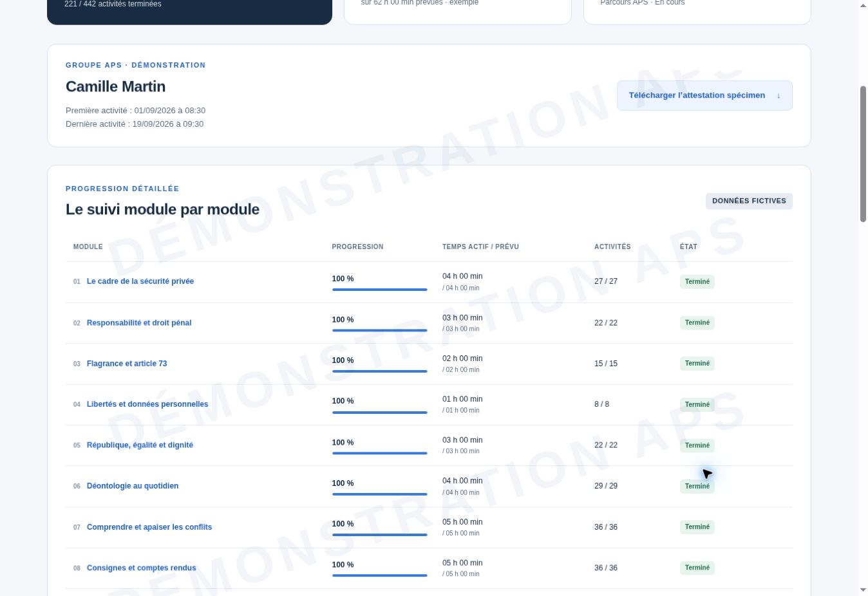This screenshot has height=596, width=868.
Task: Click the Première activité date line
Action: click(135, 111)
